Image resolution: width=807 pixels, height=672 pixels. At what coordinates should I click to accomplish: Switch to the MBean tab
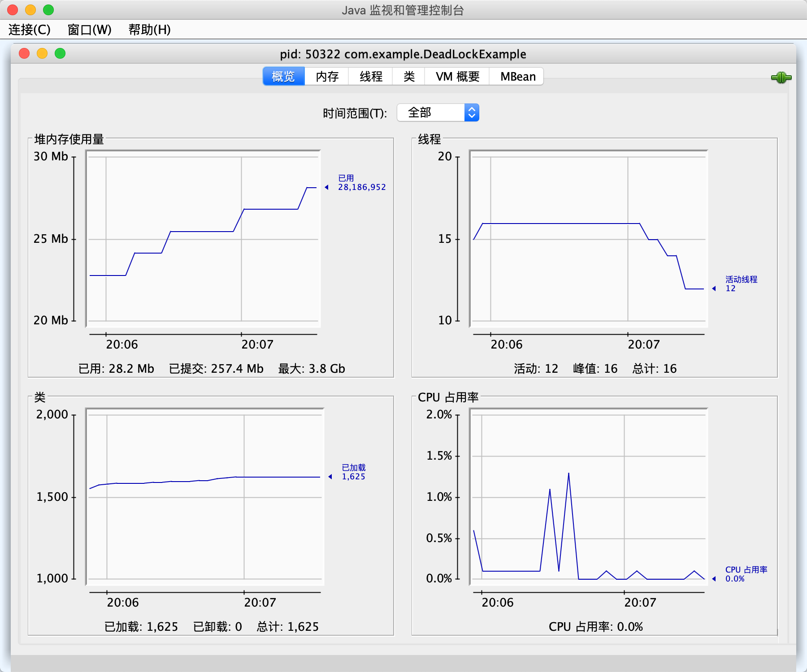point(517,77)
